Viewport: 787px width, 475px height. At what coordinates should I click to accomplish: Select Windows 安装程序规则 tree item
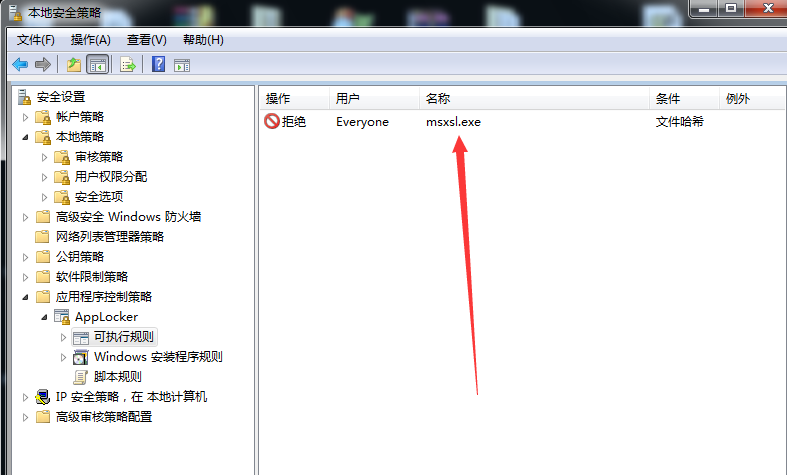(158, 357)
